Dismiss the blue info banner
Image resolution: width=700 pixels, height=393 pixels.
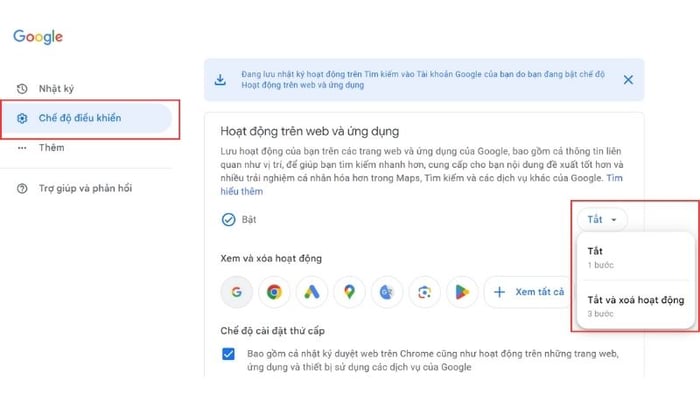(x=628, y=80)
